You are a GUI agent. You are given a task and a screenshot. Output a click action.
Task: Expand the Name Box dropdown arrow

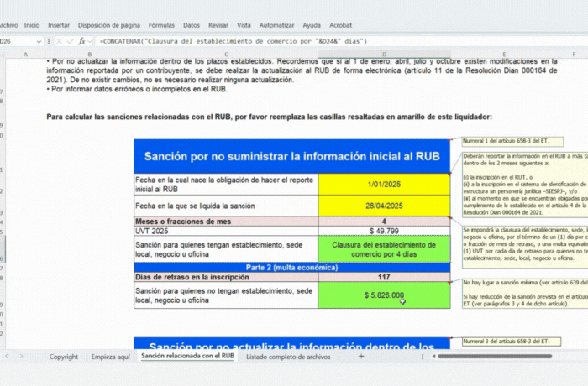pyautogui.click(x=39, y=42)
